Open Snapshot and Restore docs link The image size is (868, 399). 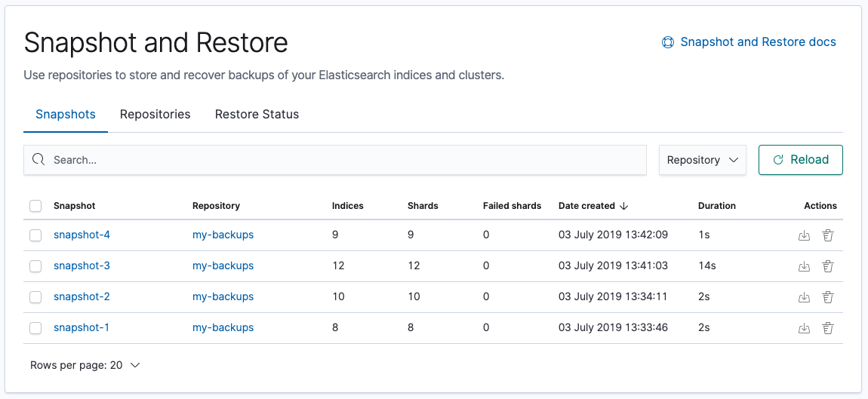[x=757, y=42]
